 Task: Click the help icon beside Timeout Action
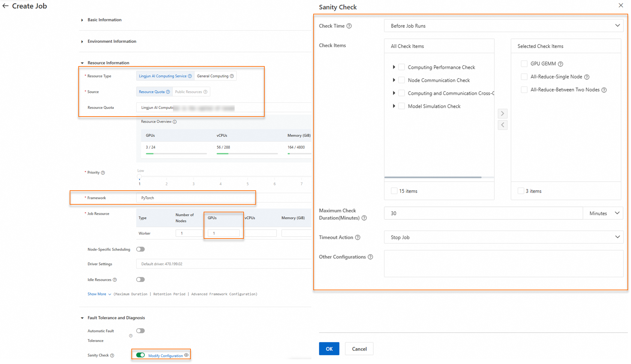pos(358,238)
